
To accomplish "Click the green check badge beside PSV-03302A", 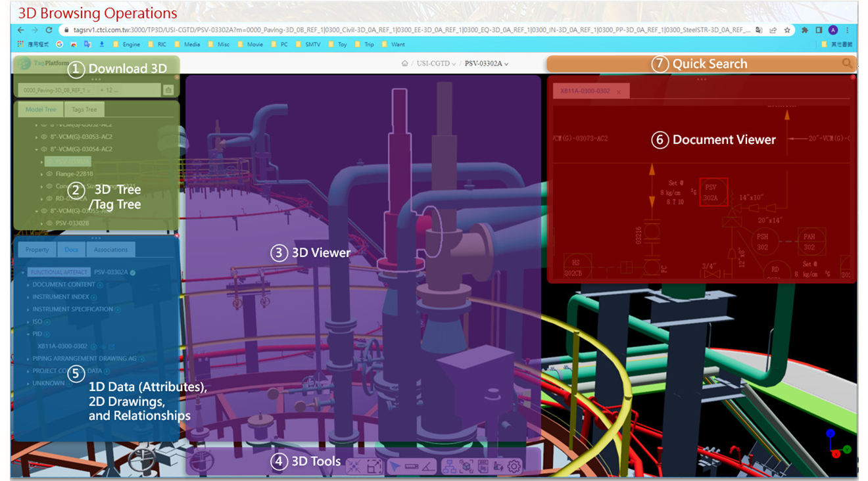I will (133, 273).
